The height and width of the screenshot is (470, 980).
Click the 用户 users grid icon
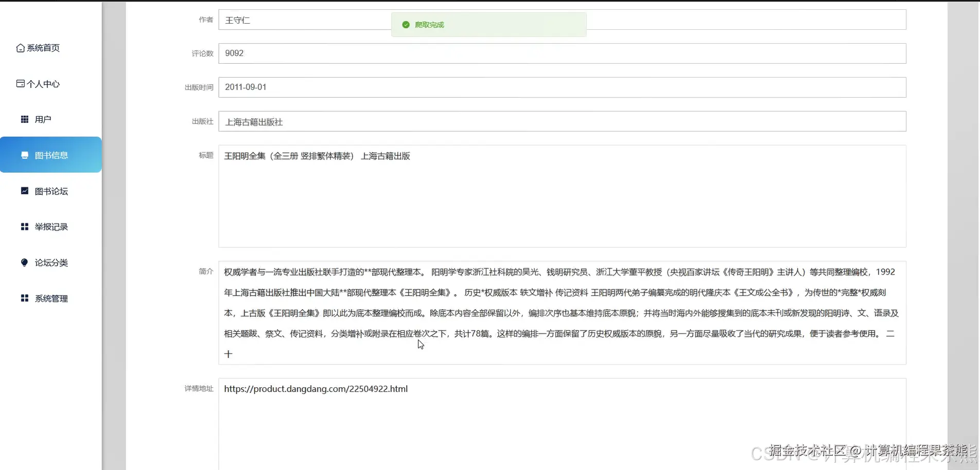(24, 119)
